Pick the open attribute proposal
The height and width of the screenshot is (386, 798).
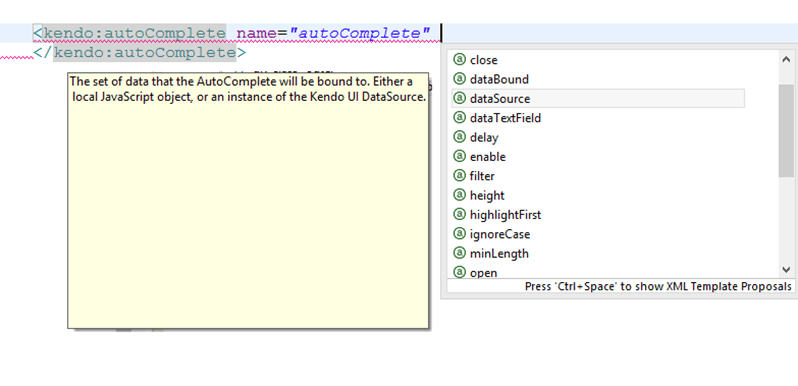[x=598, y=272]
